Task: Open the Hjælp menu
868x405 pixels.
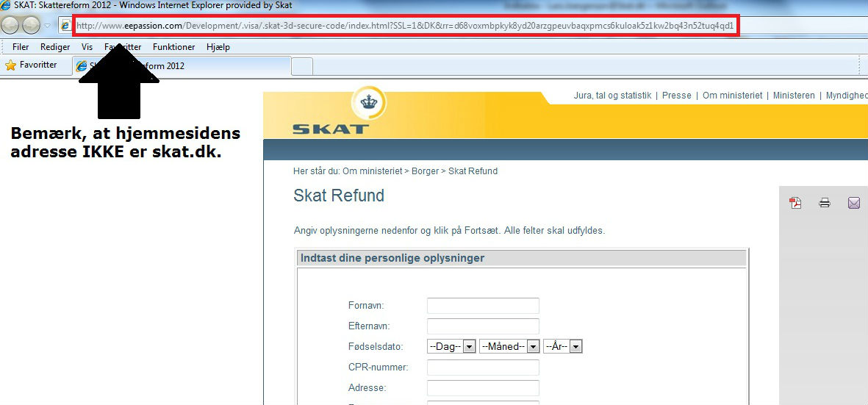Action: pyautogui.click(x=218, y=47)
